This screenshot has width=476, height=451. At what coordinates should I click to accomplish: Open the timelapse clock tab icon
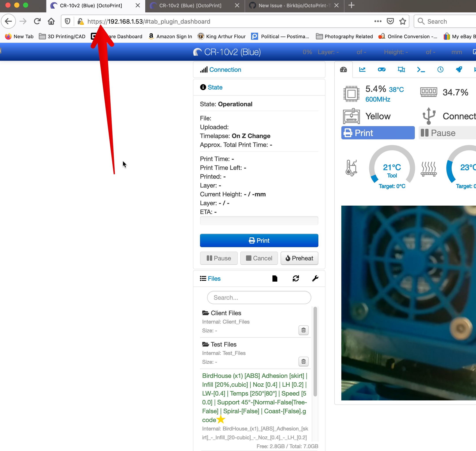[x=440, y=70]
